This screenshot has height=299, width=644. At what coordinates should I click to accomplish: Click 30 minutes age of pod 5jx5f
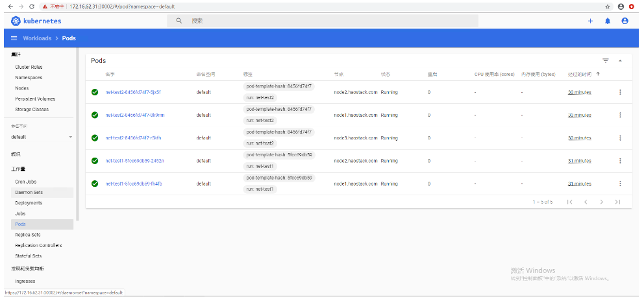click(580, 92)
